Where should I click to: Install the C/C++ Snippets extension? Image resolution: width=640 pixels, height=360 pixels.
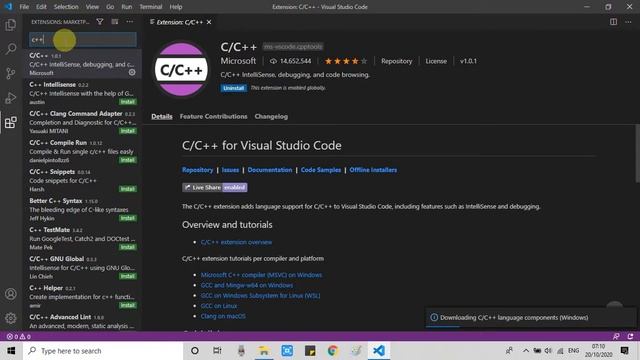127,189
